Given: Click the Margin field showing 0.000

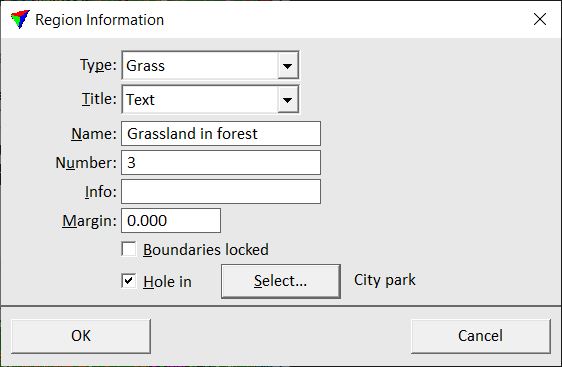Looking at the screenshot, I should click(x=171, y=221).
